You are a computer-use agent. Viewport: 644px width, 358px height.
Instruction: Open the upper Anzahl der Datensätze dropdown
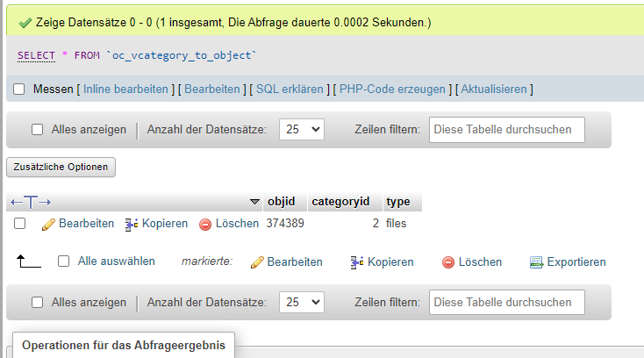point(302,129)
